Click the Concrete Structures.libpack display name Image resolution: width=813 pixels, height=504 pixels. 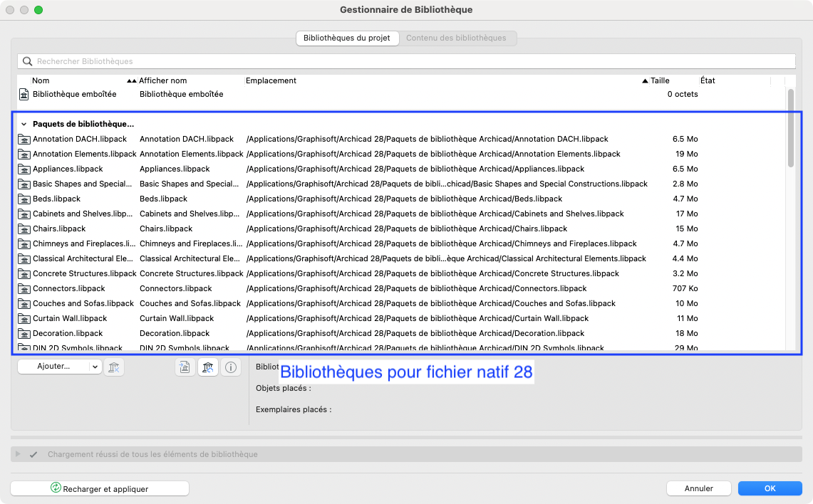click(192, 274)
